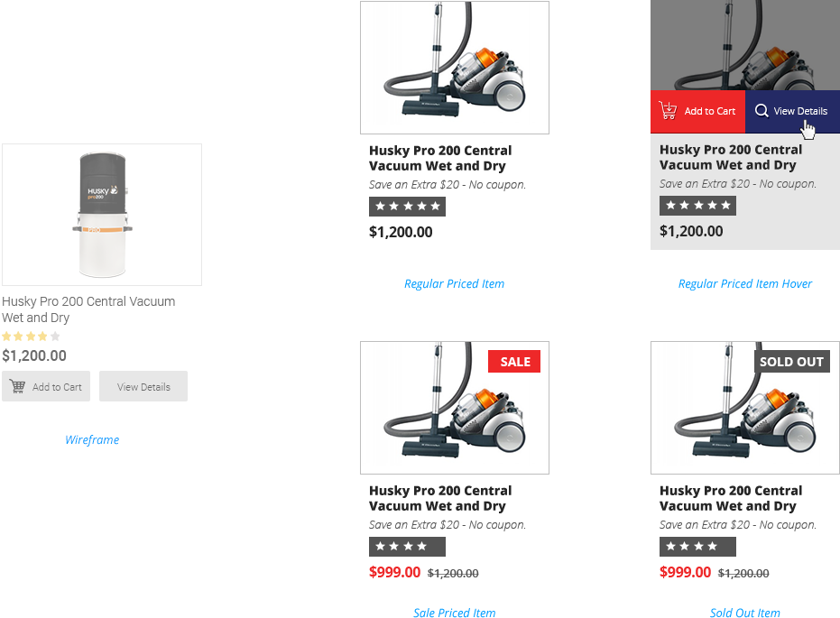
Task: Click star rating on Regular Priced Item
Action: [x=407, y=207]
